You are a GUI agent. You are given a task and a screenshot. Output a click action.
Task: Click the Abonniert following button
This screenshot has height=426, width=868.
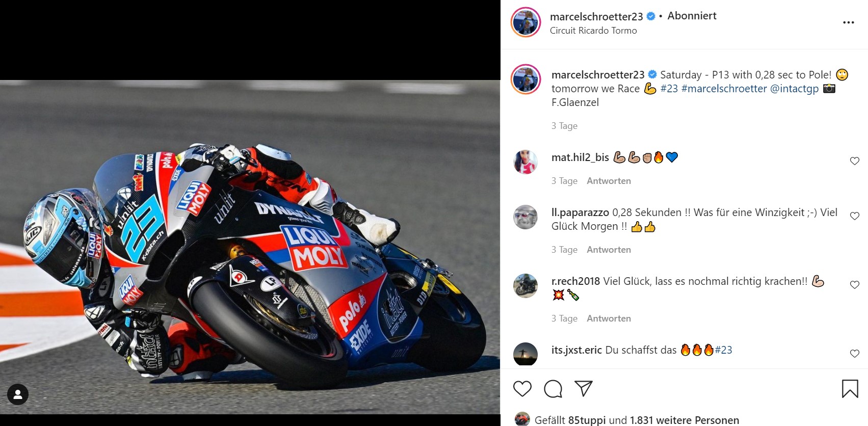692,16
